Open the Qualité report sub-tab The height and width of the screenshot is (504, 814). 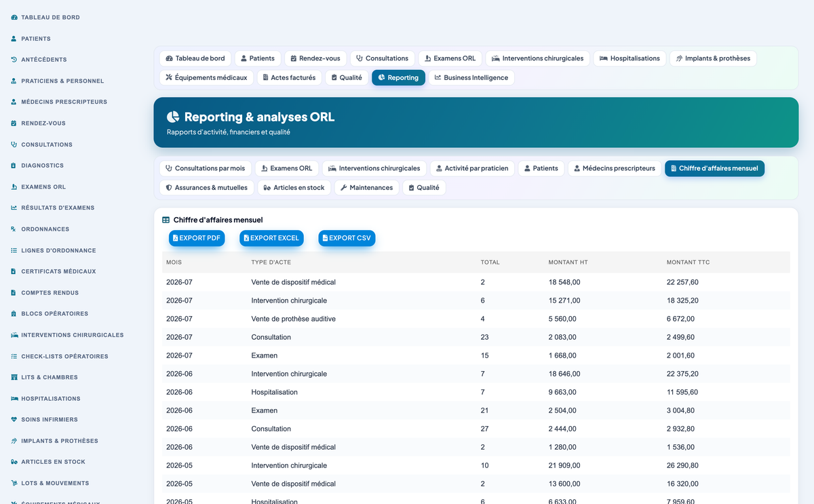pos(424,188)
